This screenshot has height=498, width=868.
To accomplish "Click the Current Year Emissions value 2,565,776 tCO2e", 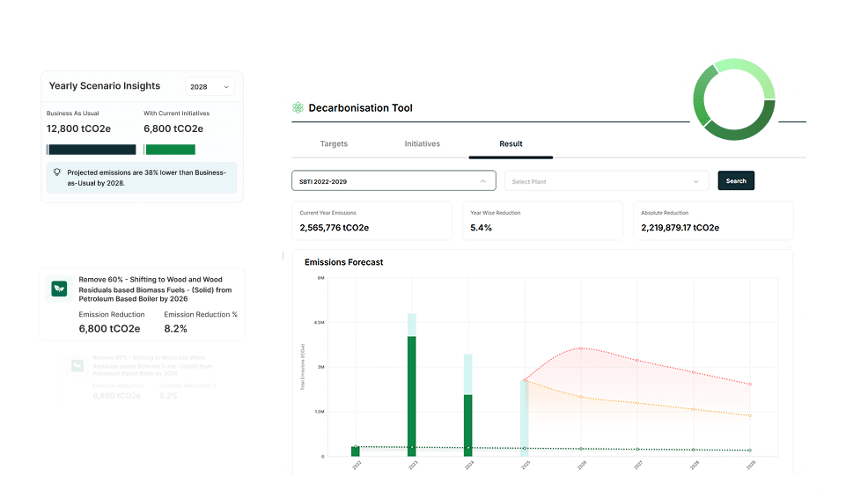I will pyautogui.click(x=335, y=228).
